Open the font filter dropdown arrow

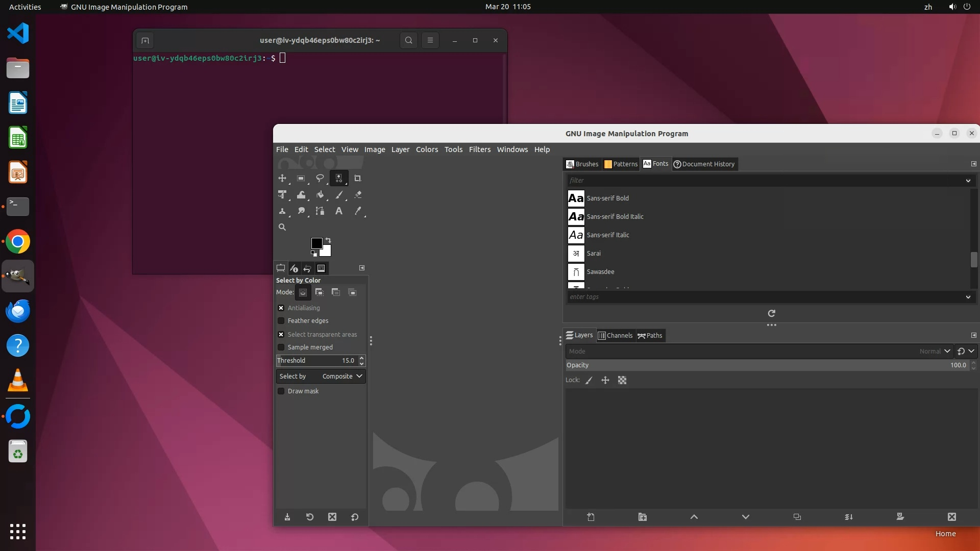pos(968,180)
